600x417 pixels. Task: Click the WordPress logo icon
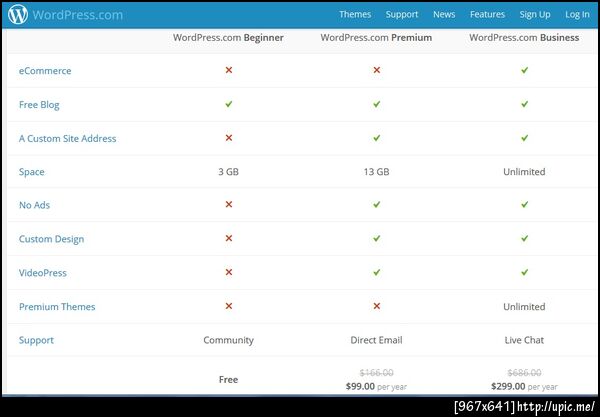[18, 15]
